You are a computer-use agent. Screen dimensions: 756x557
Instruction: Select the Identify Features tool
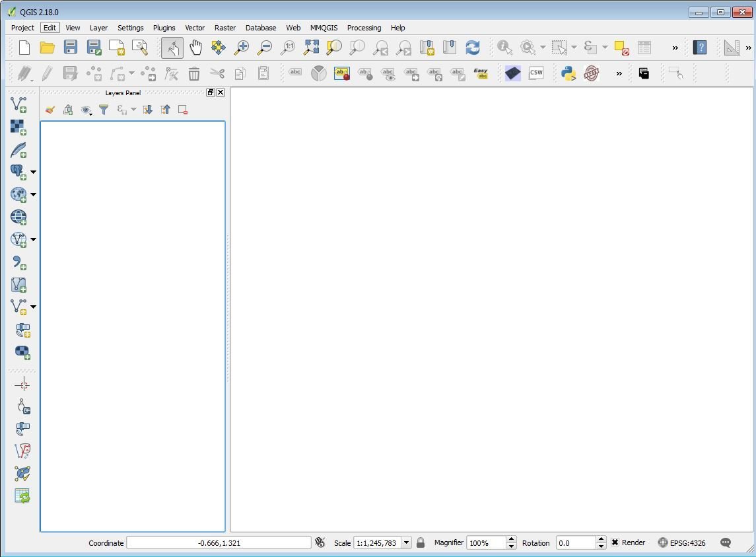click(x=504, y=48)
